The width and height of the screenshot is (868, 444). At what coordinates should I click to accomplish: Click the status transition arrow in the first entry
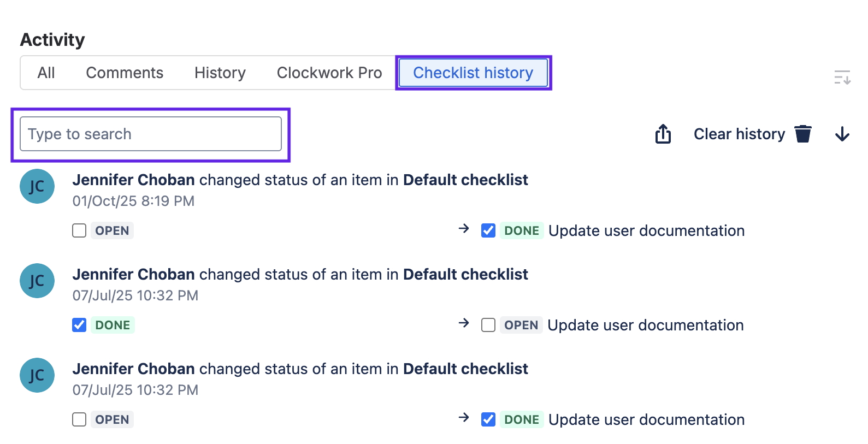[464, 230]
